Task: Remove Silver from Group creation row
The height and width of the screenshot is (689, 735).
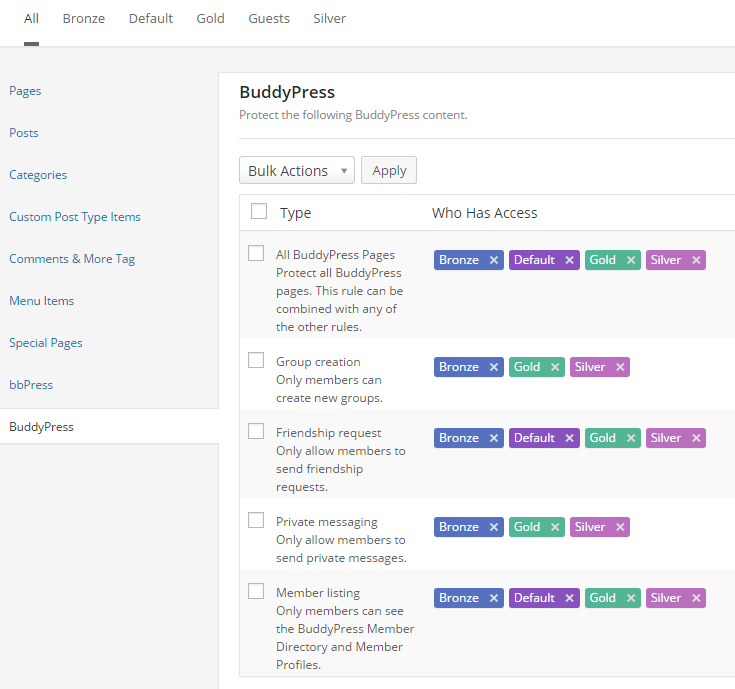Action: point(620,367)
